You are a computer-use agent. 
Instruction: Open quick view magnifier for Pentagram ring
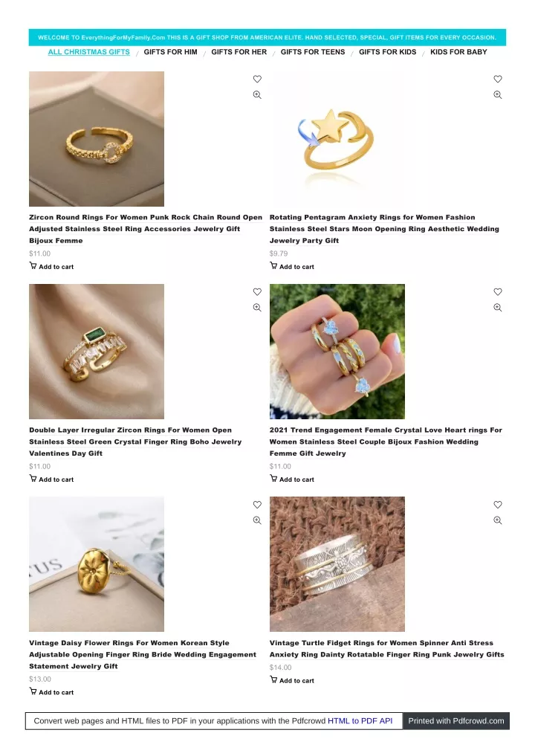click(x=498, y=95)
